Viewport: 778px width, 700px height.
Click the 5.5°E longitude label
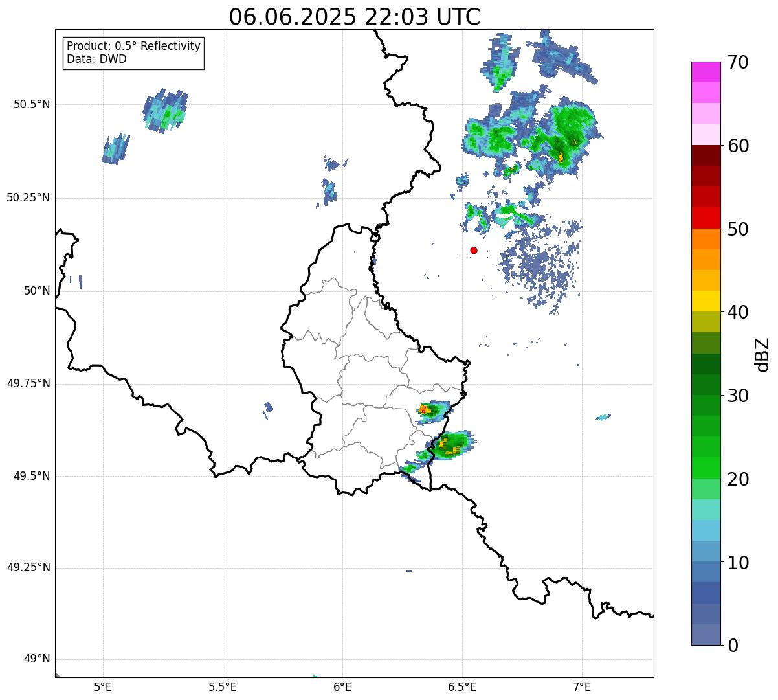click(223, 686)
